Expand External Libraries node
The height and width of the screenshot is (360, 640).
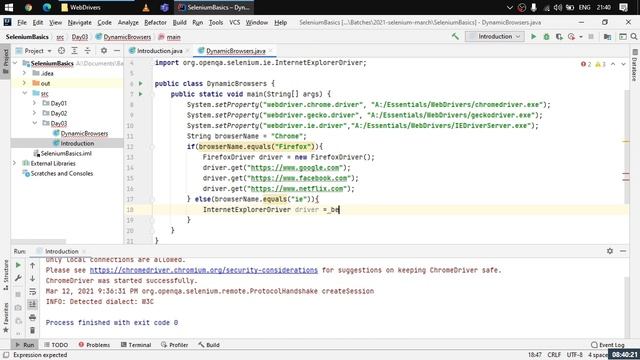[15, 163]
